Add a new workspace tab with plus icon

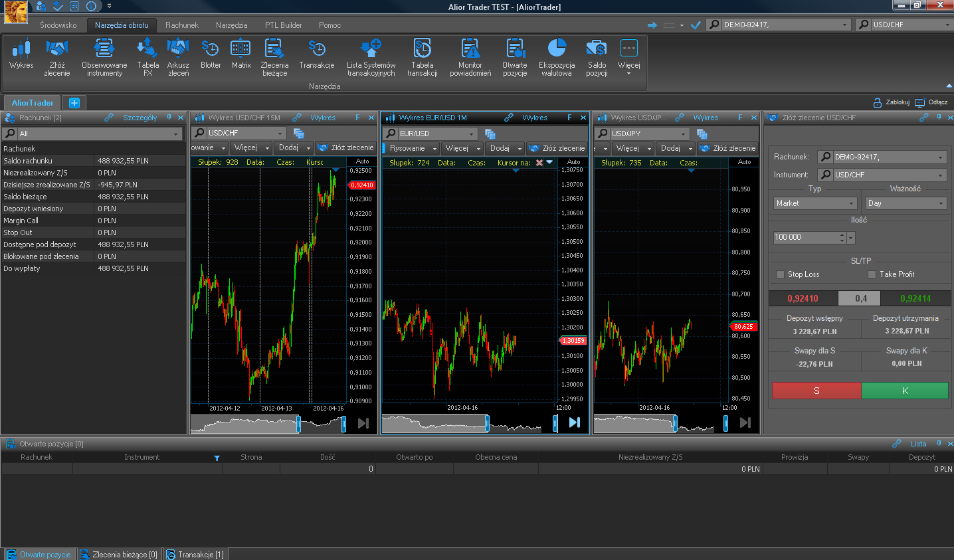[74, 103]
